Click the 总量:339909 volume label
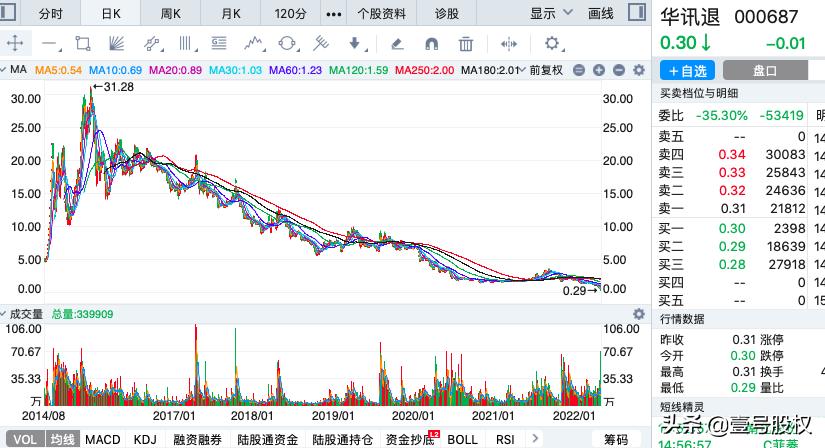The image size is (825, 448). point(83,314)
